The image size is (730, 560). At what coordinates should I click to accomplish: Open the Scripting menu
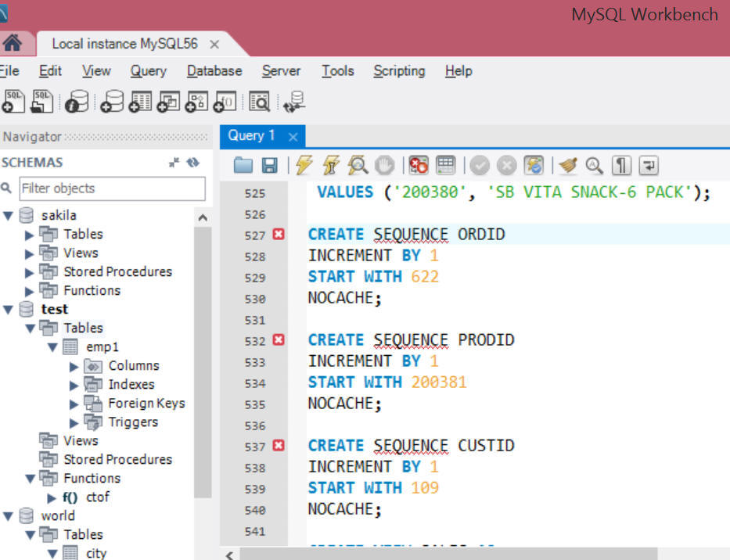click(x=399, y=70)
